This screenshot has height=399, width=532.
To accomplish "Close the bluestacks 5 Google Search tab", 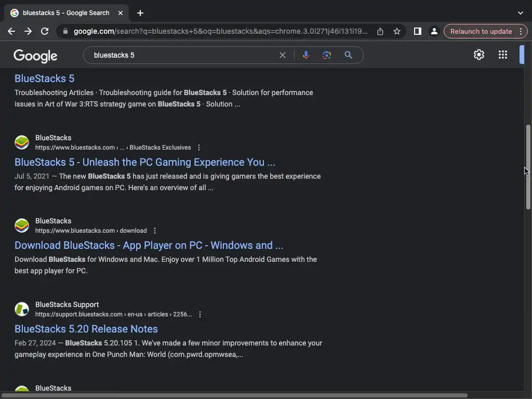I will pos(121,13).
